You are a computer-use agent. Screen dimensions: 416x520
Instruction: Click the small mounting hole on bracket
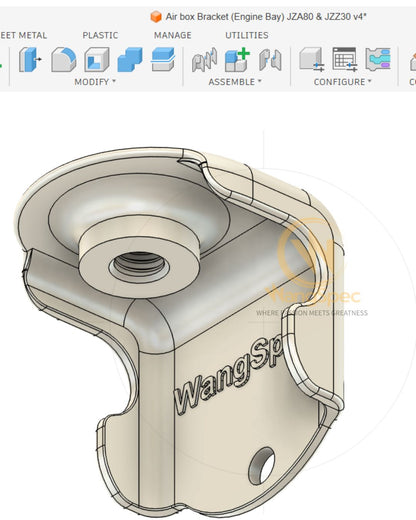(262, 466)
